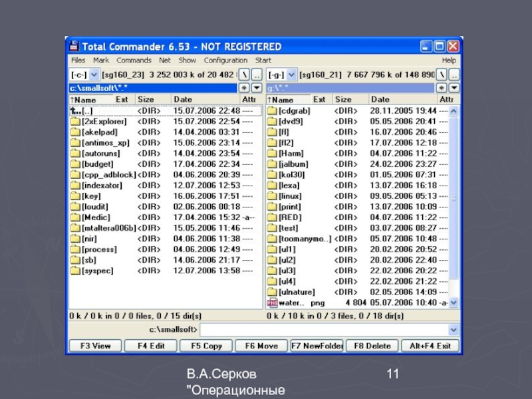Click the left panel root directory backslash button

pyautogui.click(x=244, y=74)
